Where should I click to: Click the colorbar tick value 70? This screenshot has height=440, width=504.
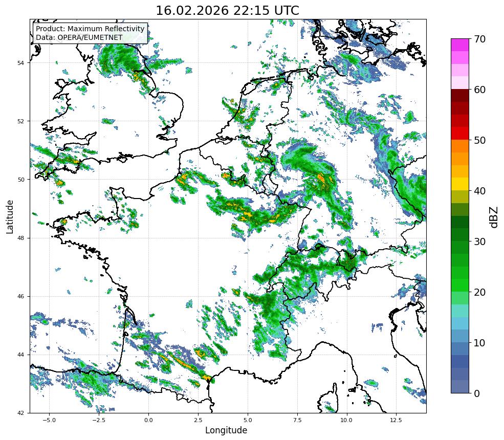479,39
